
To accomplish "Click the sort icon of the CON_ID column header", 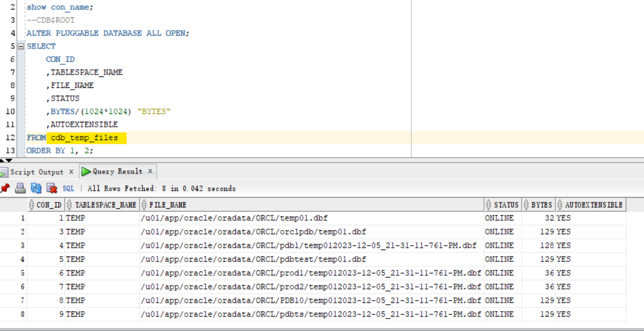I will (32, 205).
